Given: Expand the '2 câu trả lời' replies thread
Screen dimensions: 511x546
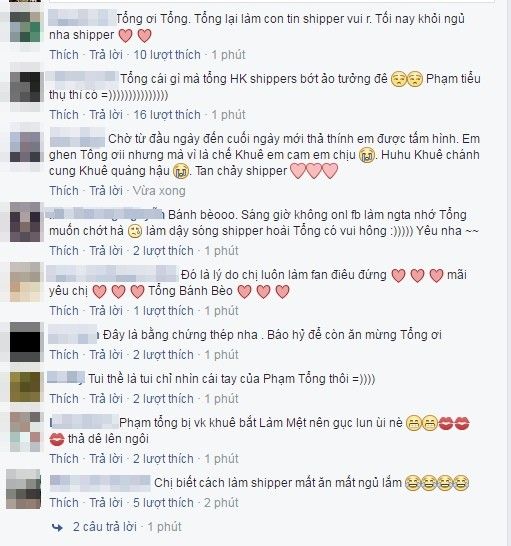Looking at the screenshot, I should (104, 527).
